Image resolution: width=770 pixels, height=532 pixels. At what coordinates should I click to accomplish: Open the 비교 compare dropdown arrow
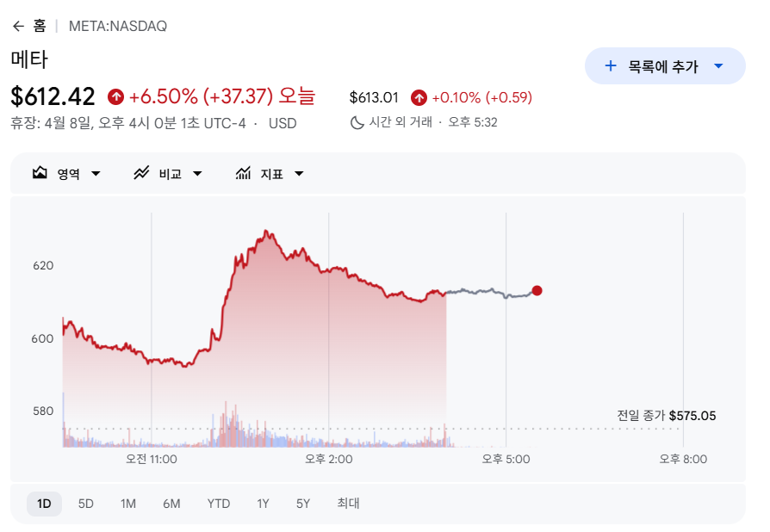pyautogui.click(x=197, y=174)
